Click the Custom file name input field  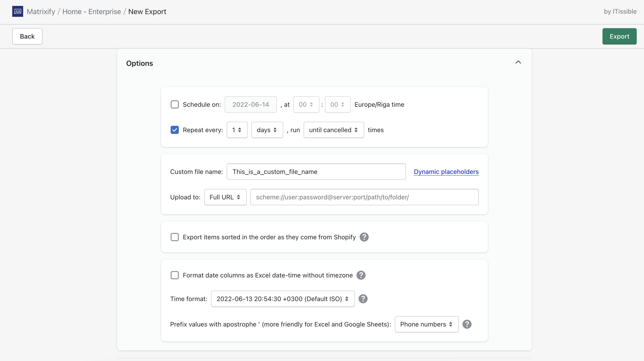(x=316, y=172)
